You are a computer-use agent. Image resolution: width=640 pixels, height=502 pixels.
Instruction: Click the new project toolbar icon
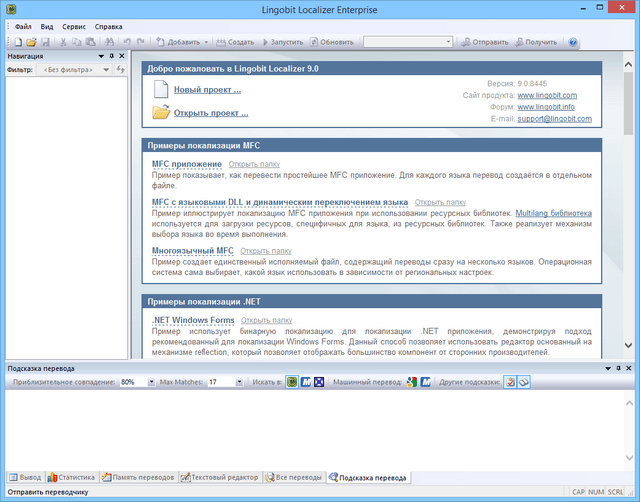click(17, 42)
